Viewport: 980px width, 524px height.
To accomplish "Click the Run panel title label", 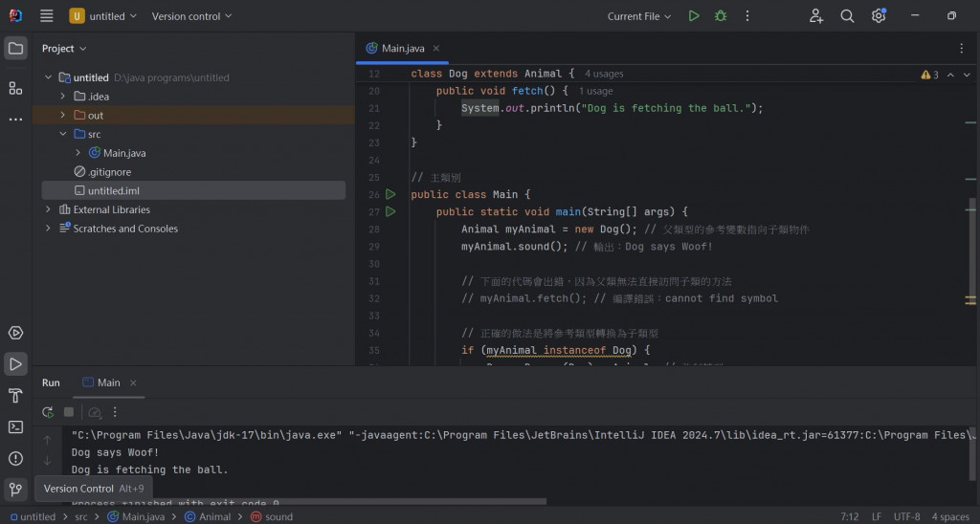I will (52, 382).
